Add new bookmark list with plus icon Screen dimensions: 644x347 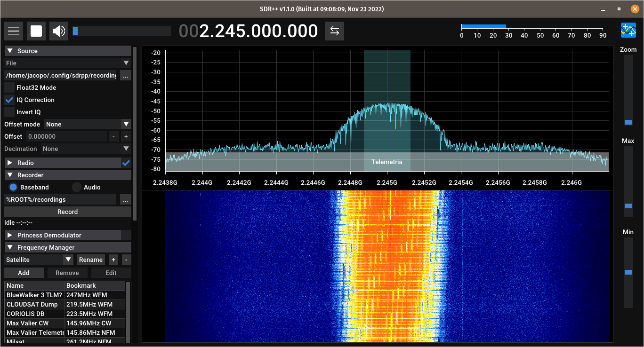coord(113,260)
